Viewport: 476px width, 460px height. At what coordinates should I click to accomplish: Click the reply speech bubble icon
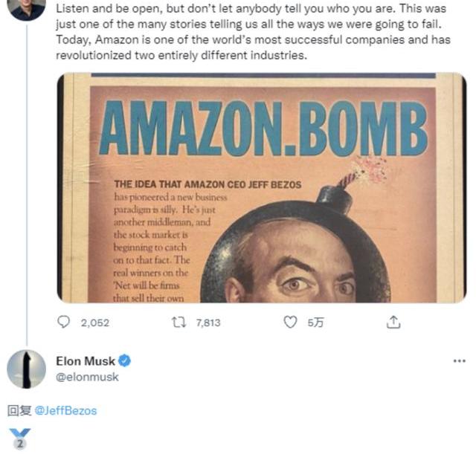click(63, 322)
